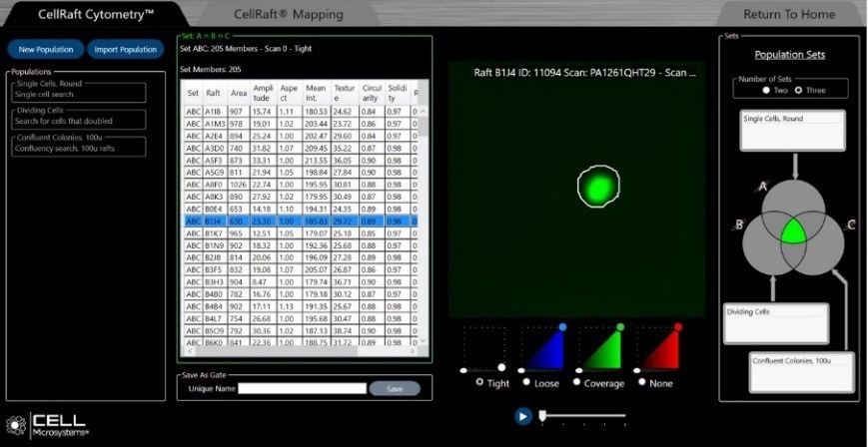This screenshot has width=868, height=447.
Task: Click the New Population button
Action: 46,49
